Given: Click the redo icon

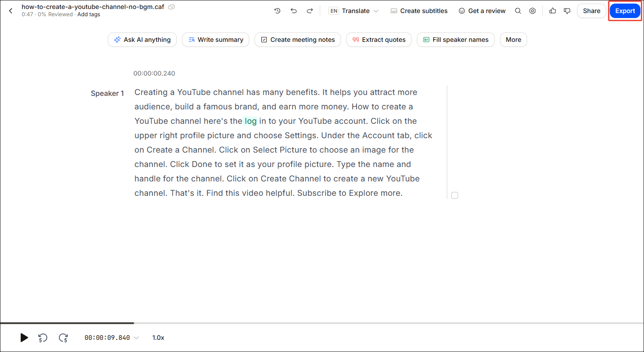Looking at the screenshot, I should (310, 10).
